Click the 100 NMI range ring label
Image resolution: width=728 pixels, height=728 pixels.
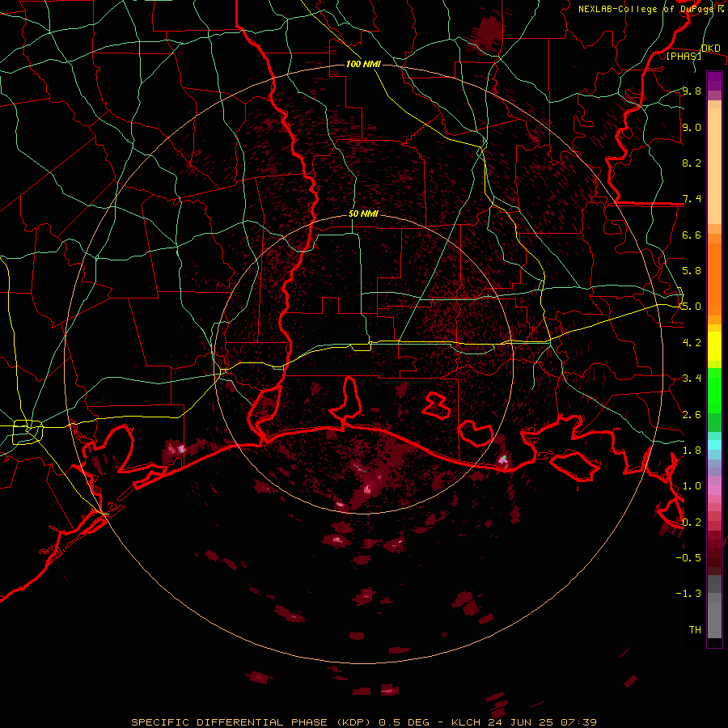(x=363, y=64)
